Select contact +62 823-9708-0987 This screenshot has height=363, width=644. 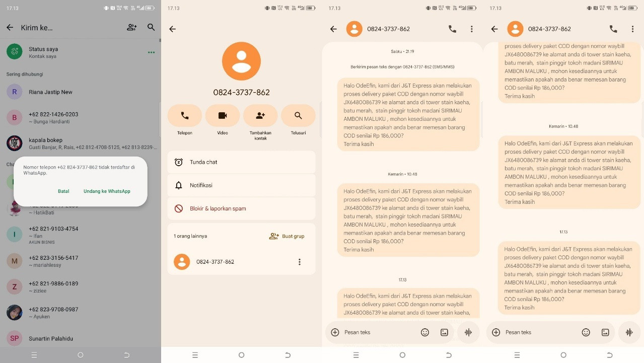tap(81, 313)
